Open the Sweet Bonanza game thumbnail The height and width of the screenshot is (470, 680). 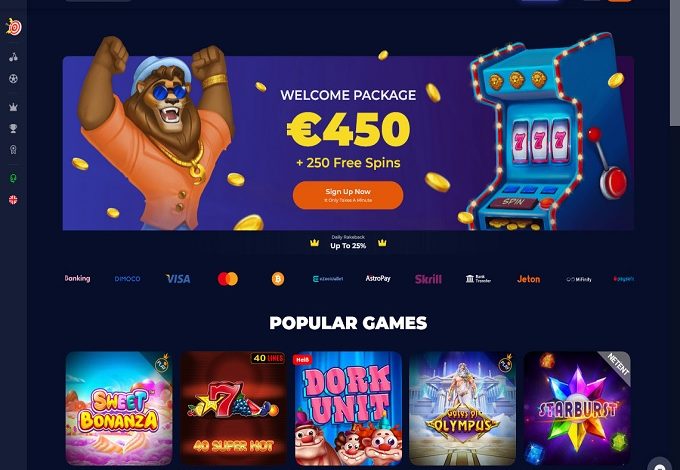119,408
